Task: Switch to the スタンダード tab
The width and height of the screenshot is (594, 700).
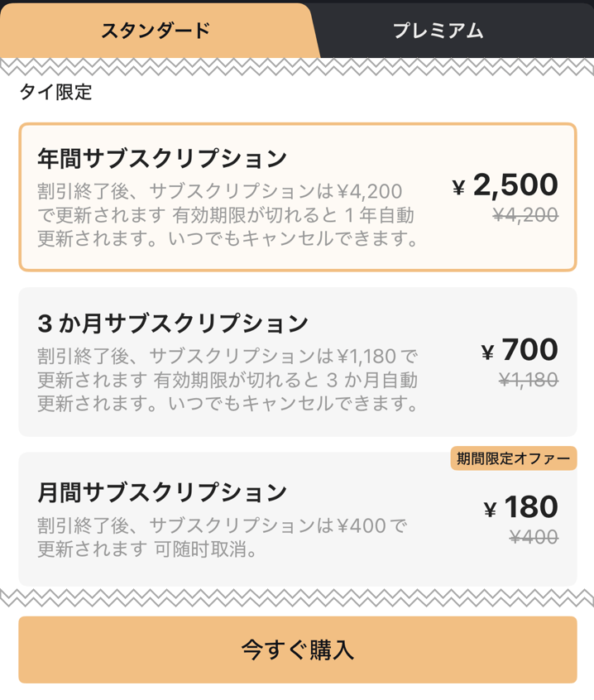Action: pyautogui.click(x=156, y=31)
